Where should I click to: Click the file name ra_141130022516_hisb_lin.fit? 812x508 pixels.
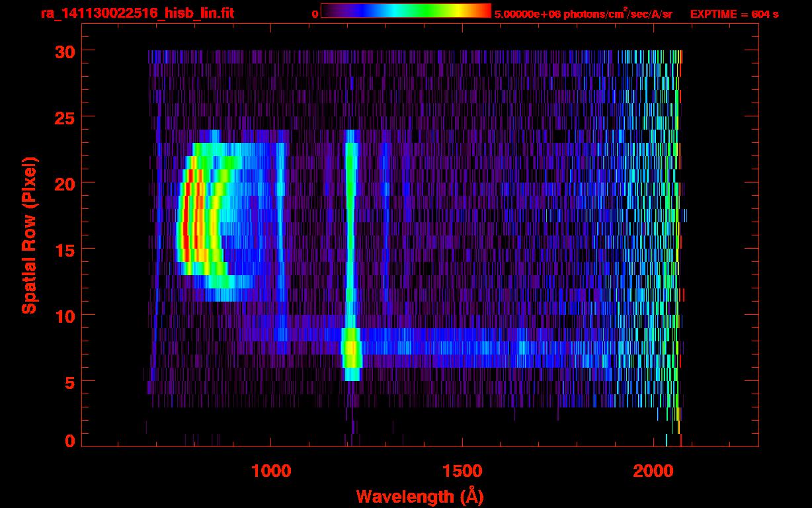[x=137, y=13]
